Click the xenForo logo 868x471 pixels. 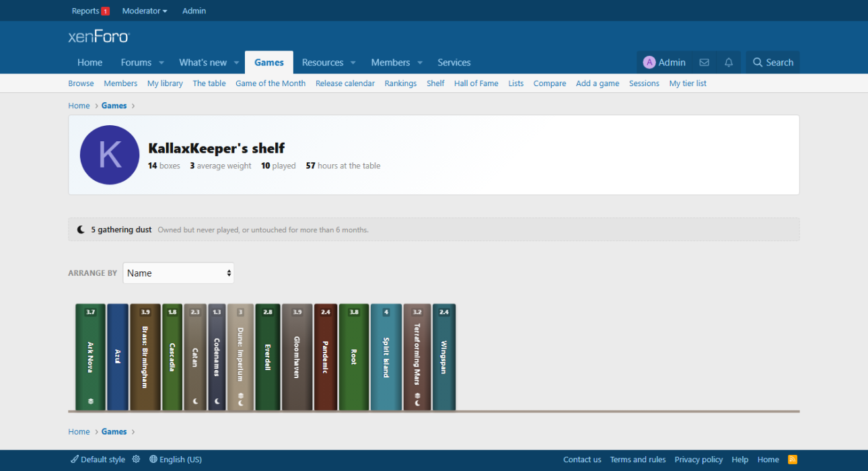(98, 36)
